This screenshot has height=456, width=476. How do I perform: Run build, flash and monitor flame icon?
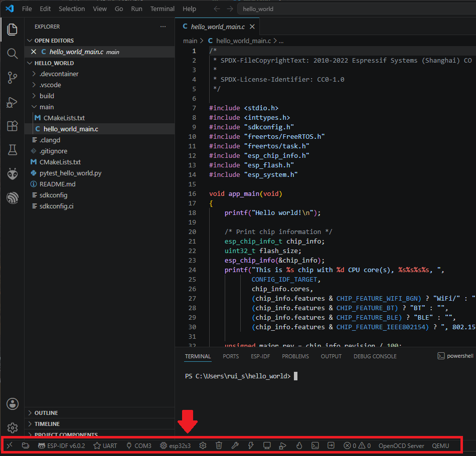[x=299, y=445]
